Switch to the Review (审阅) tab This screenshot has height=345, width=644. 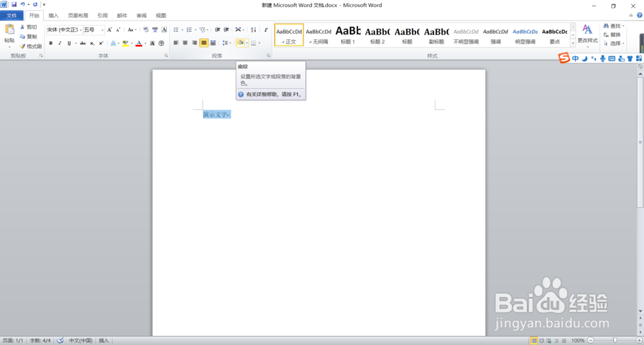(x=141, y=15)
